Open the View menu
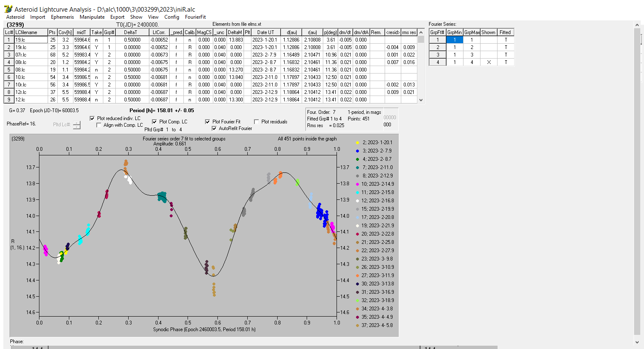Image resolution: width=644 pixels, height=349 pixels. coord(154,17)
